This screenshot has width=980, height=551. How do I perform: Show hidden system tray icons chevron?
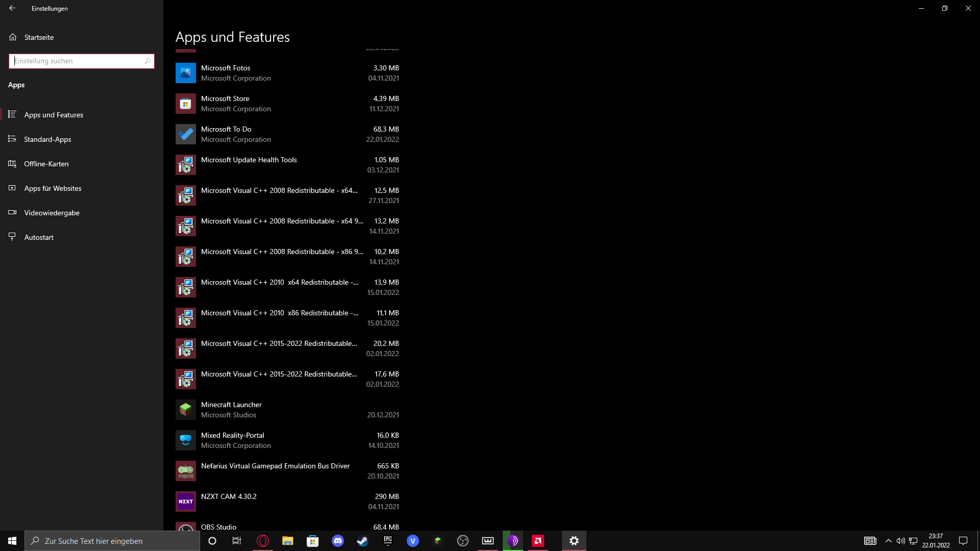click(x=888, y=541)
